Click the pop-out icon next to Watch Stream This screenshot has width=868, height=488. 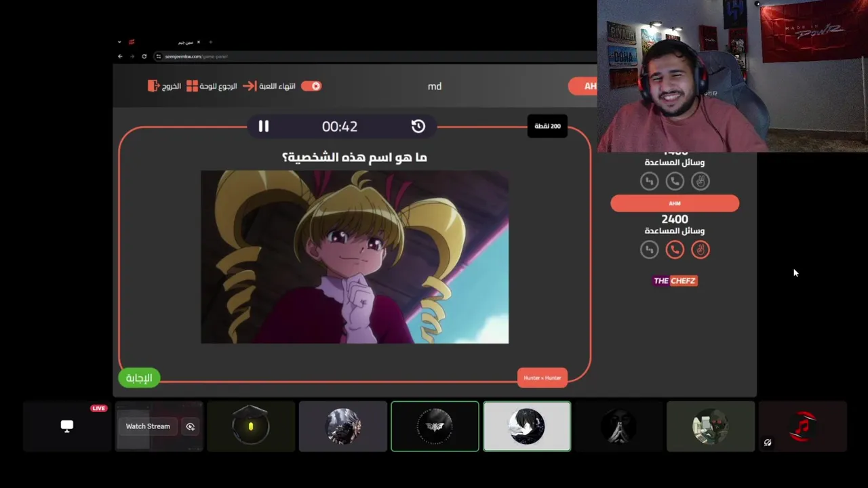click(191, 426)
